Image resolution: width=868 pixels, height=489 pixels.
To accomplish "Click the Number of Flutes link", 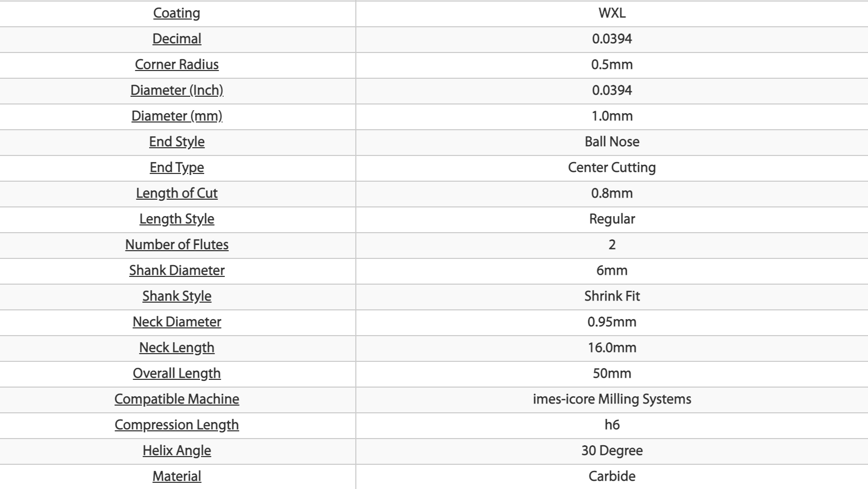I will pos(176,245).
